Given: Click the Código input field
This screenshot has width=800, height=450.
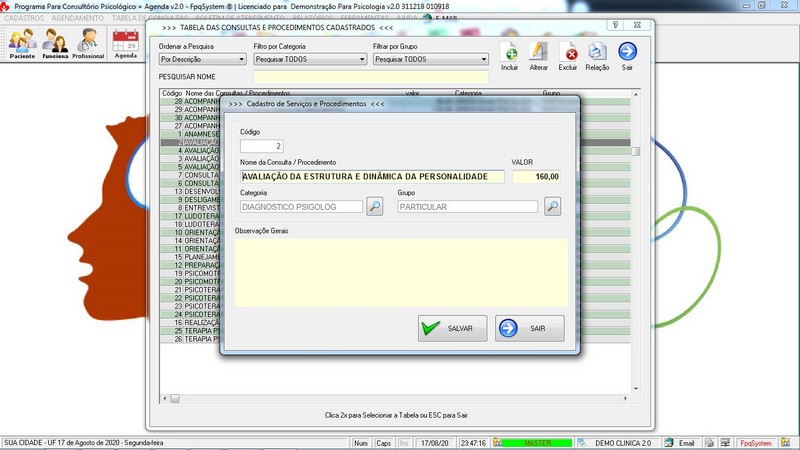Looking at the screenshot, I should (262, 146).
